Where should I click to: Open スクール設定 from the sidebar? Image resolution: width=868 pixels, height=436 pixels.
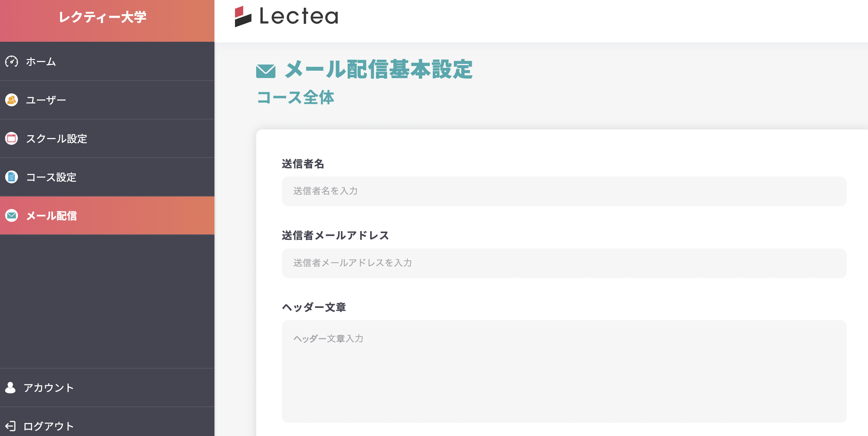tap(56, 138)
